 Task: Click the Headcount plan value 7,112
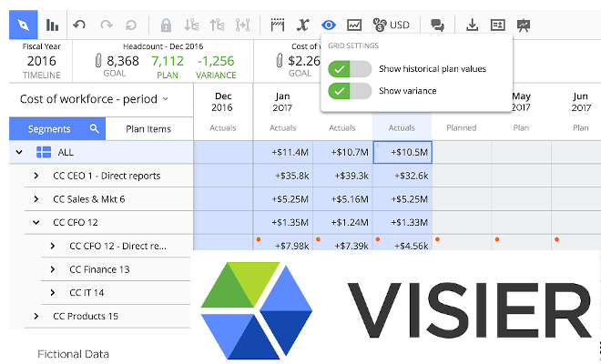click(168, 61)
